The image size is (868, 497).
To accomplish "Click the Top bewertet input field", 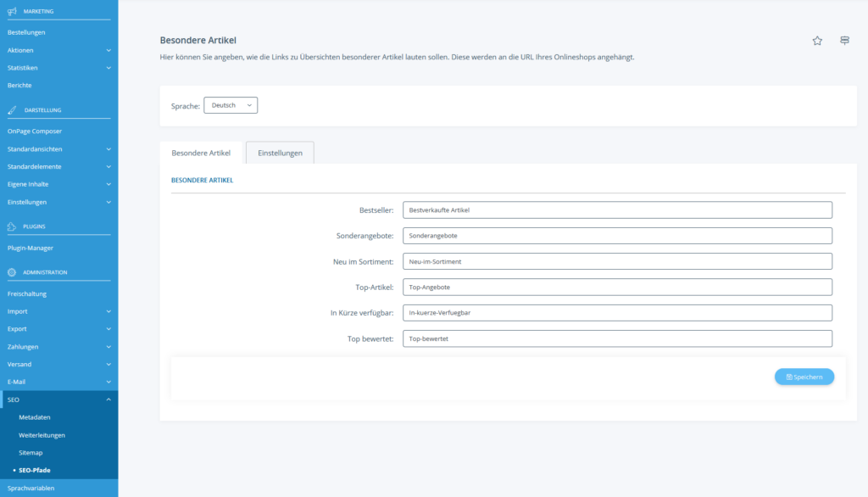I will point(617,338).
